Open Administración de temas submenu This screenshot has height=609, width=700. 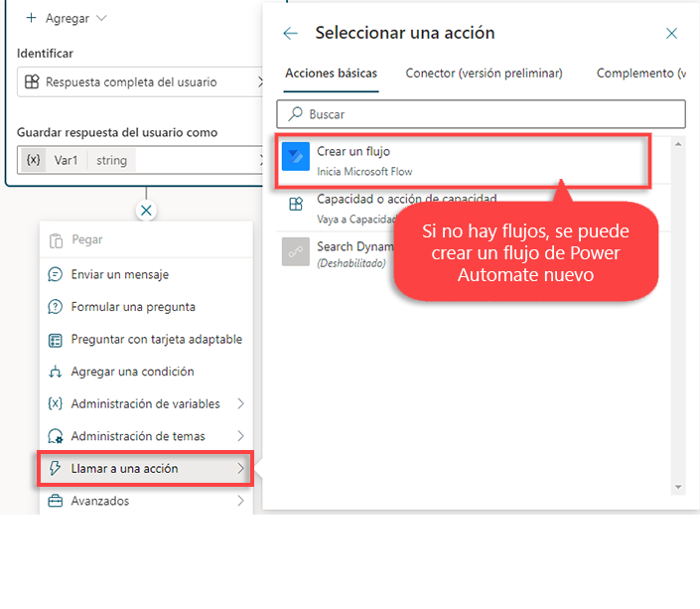tap(146, 436)
